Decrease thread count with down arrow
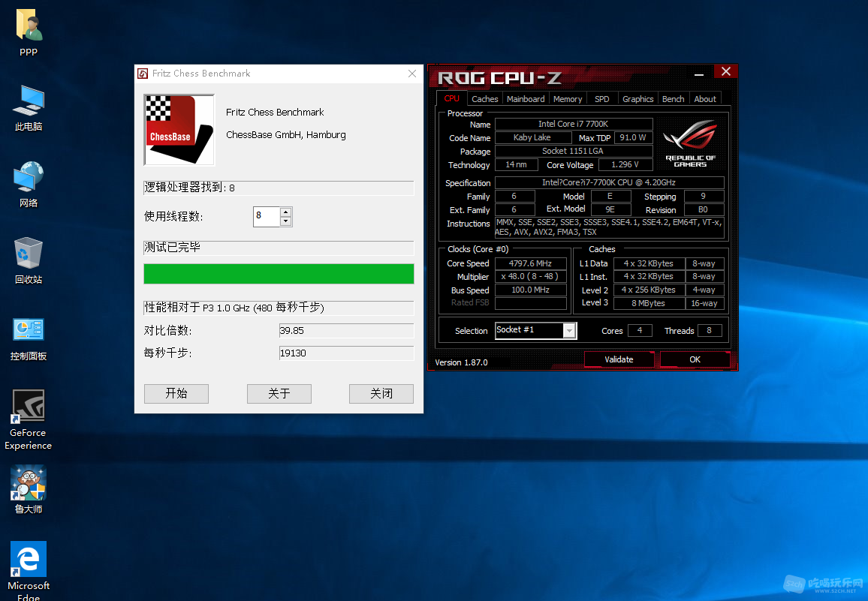The image size is (868, 601). click(x=285, y=221)
